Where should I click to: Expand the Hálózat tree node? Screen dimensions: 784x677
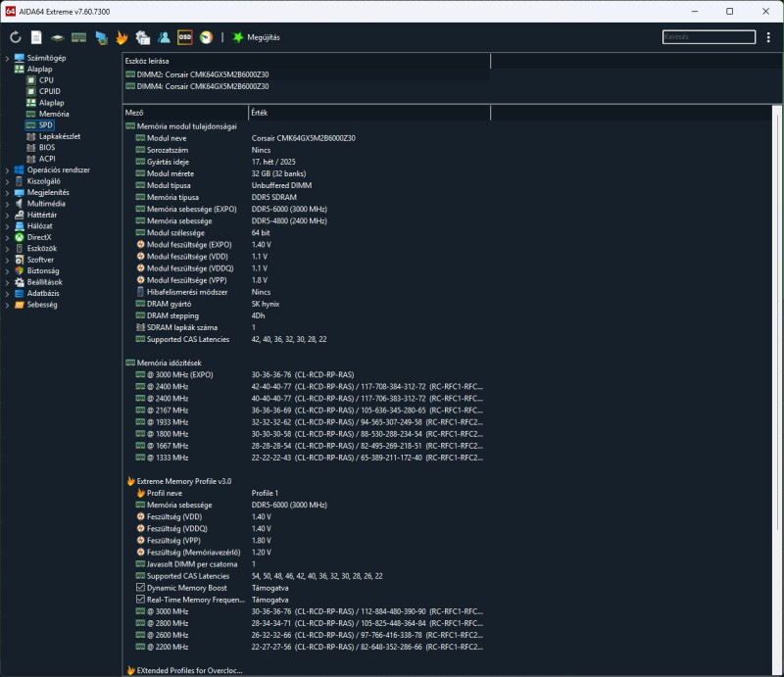pos(7,226)
